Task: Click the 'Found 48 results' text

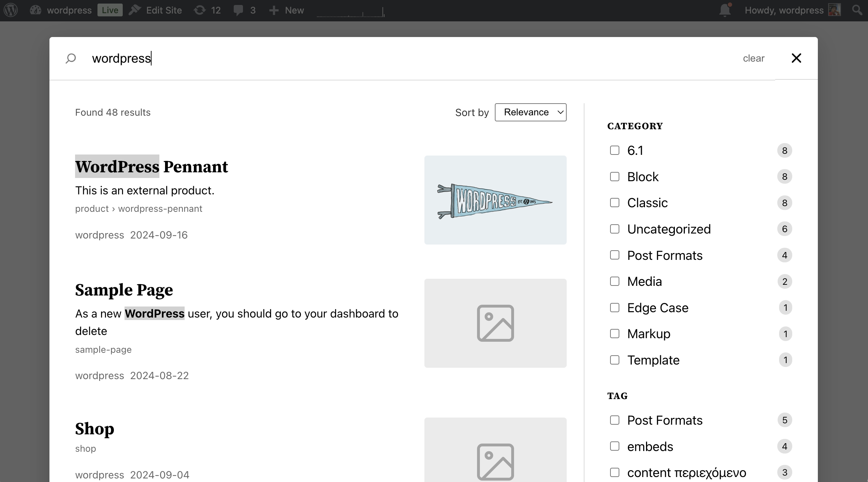Action: click(113, 112)
